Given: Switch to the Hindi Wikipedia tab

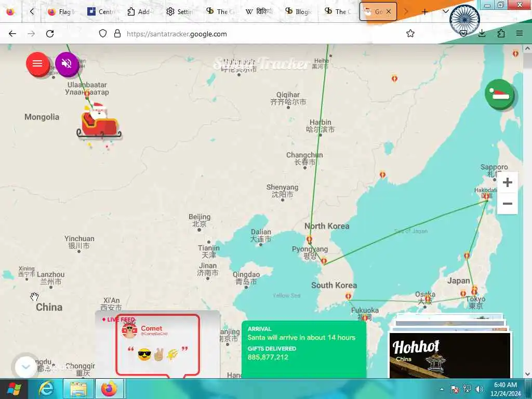Looking at the screenshot, I should point(259,12).
